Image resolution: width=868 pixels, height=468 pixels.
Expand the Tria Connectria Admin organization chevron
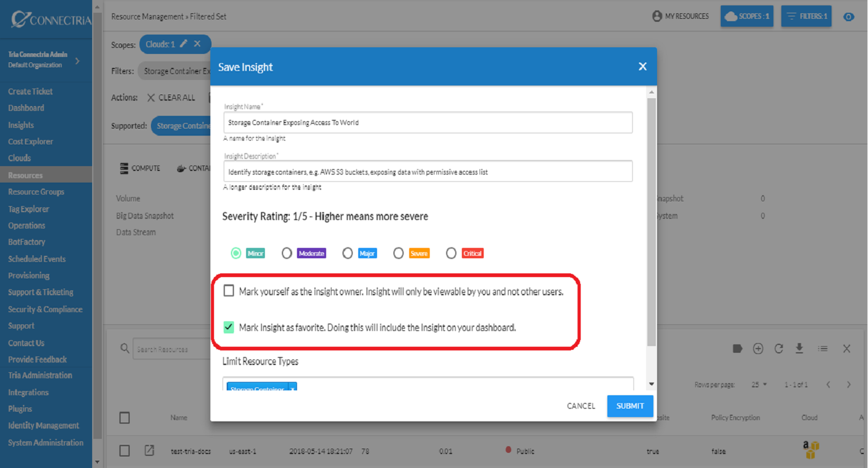tap(77, 61)
